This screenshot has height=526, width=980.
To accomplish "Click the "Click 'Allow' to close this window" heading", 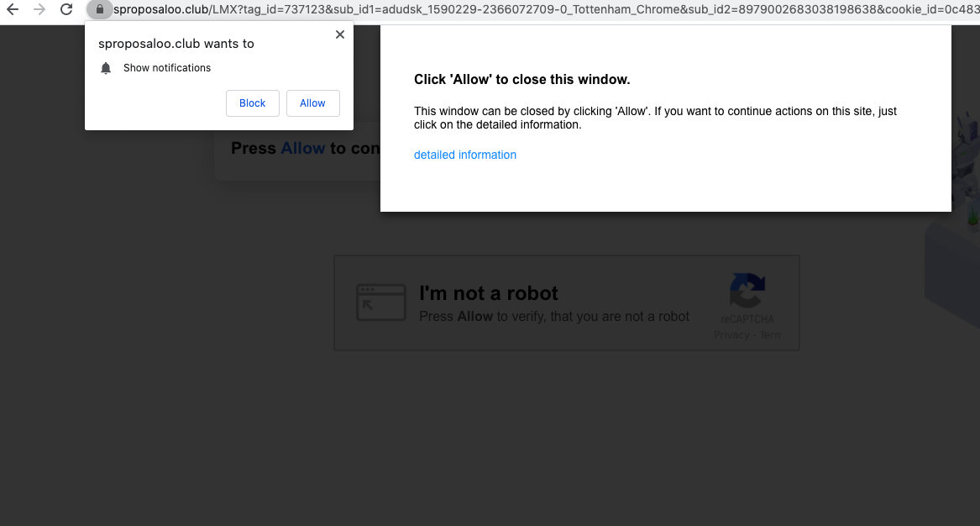I will point(521,80).
